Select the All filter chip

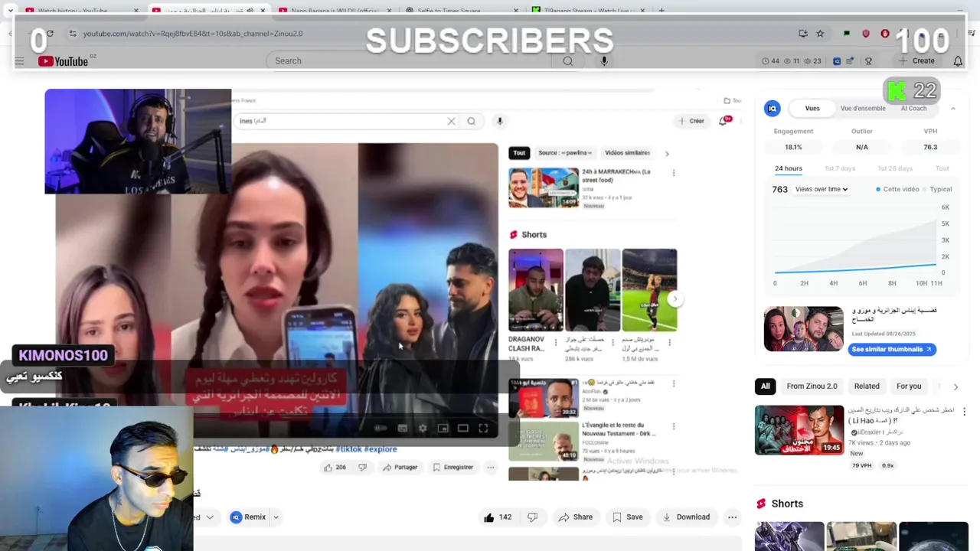[765, 386]
